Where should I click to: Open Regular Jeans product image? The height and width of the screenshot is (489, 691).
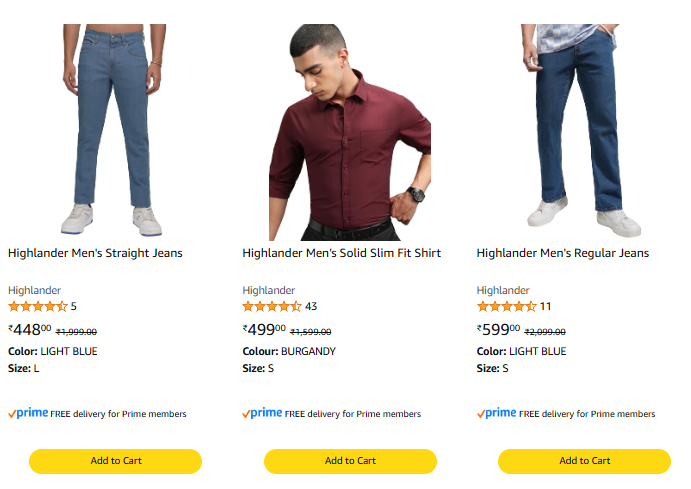(x=584, y=130)
